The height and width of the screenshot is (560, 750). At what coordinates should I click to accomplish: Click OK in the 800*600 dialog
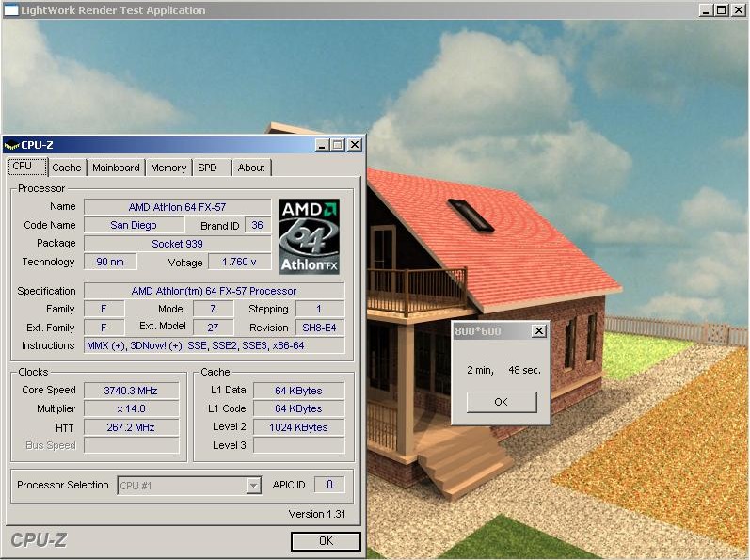click(502, 402)
